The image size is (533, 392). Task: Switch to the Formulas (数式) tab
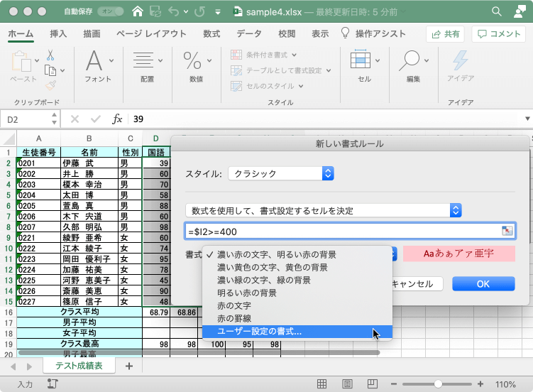pyautogui.click(x=211, y=33)
